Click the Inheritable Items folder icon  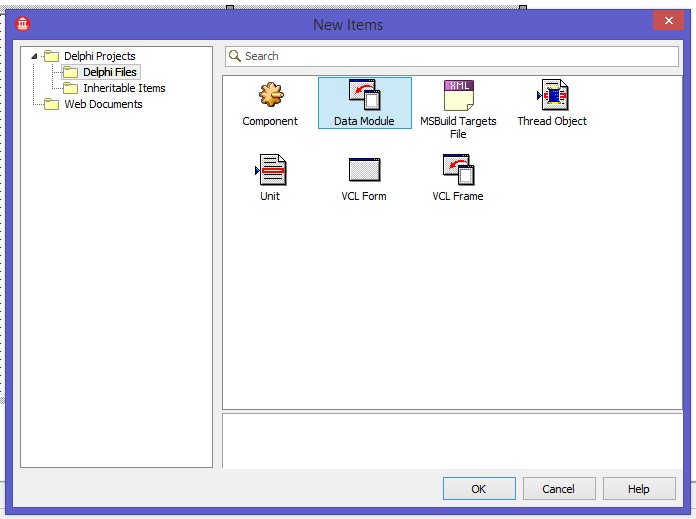click(x=70, y=88)
